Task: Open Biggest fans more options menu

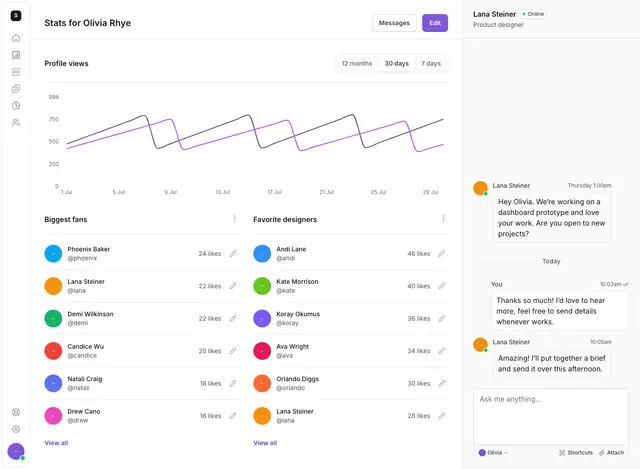Action: pos(234,219)
